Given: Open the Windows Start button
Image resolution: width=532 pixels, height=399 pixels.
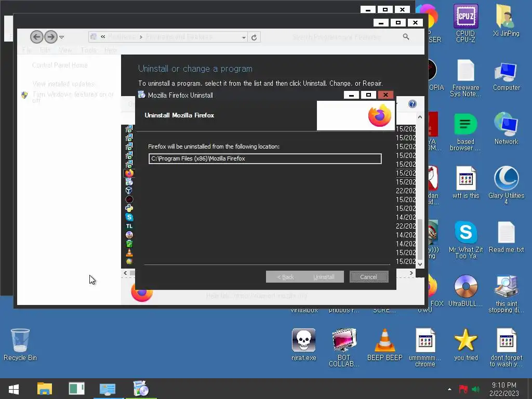Looking at the screenshot, I should (14, 389).
